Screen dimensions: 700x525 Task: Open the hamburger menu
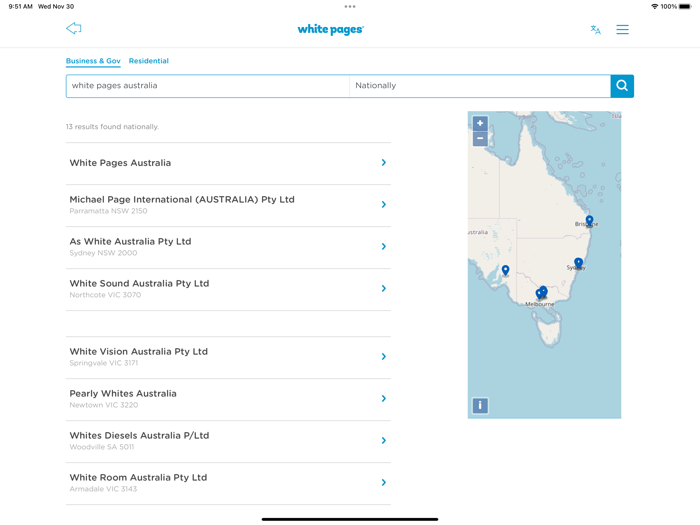tap(622, 29)
